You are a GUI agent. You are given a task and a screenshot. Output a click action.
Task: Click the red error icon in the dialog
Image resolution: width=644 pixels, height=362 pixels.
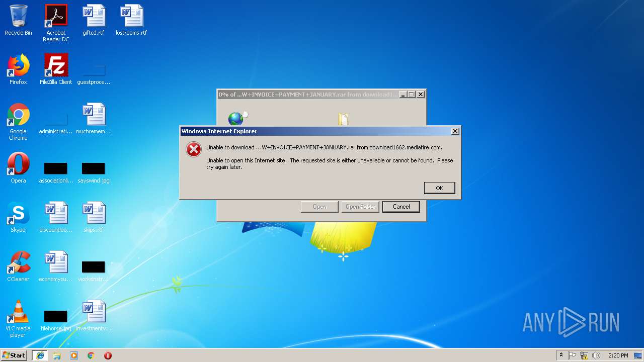tap(194, 149)
